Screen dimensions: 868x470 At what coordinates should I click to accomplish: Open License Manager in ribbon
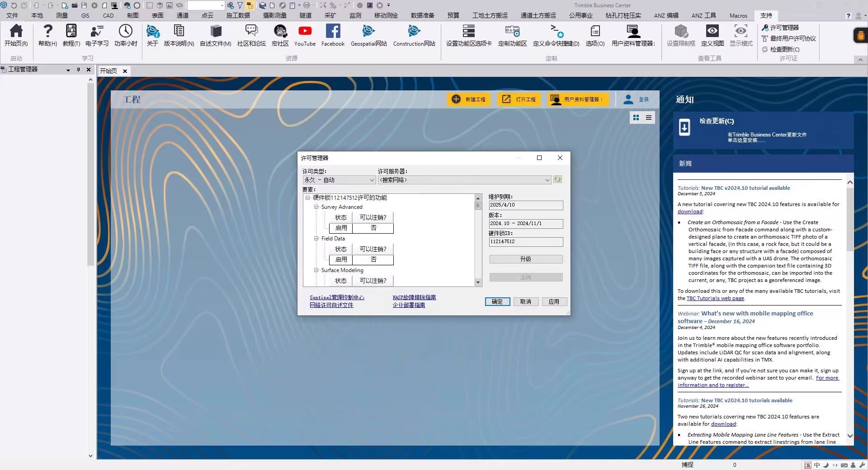(x=780, y=28)
